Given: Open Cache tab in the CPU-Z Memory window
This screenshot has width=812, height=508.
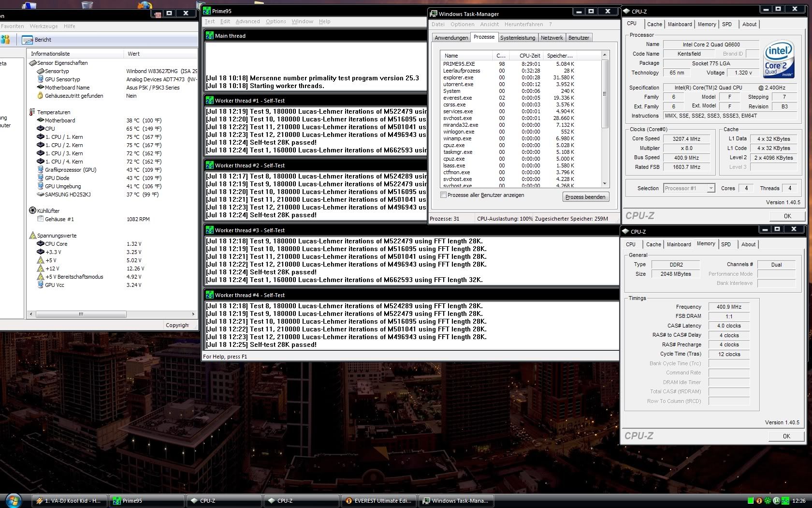Looking at the screenshot, I should tap(653, 244).
